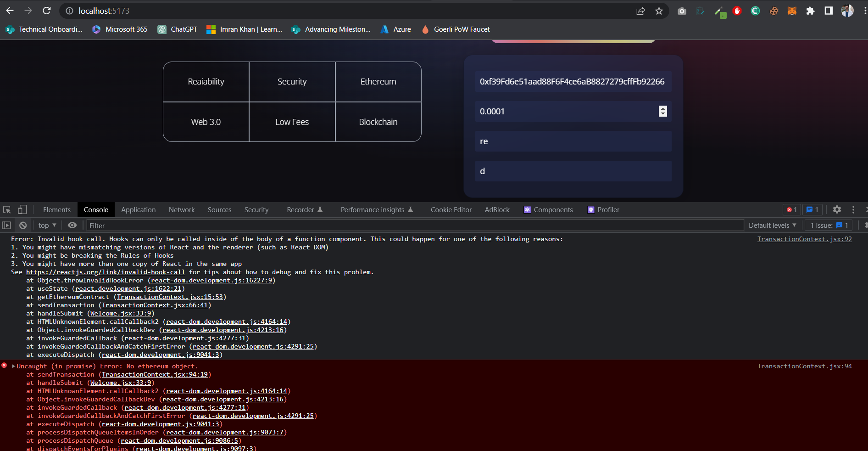Open the React Profiler tab
Screen dimensions: 868x451
604,210
